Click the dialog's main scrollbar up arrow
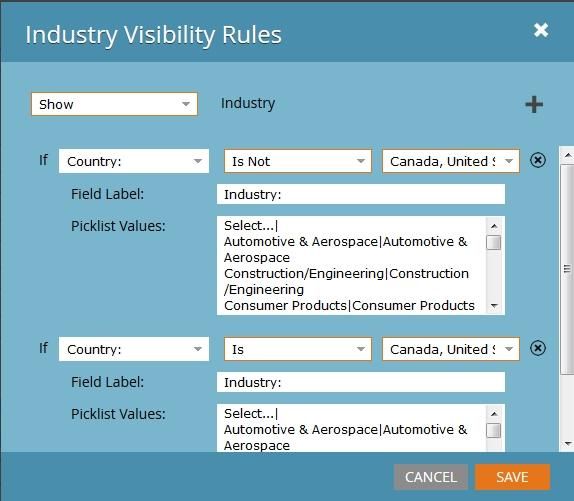 (568, 155)
